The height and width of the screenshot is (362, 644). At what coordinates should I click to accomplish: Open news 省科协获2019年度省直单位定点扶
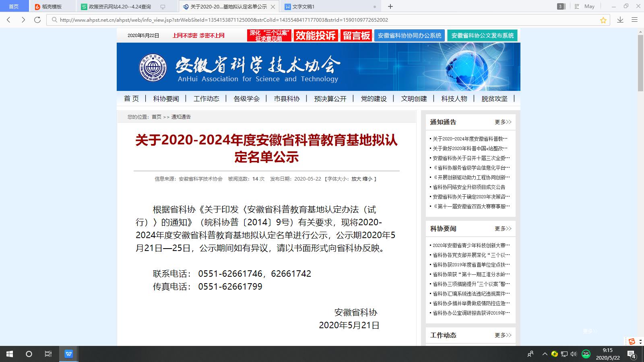pyautogui.click(x=471, y=265)
